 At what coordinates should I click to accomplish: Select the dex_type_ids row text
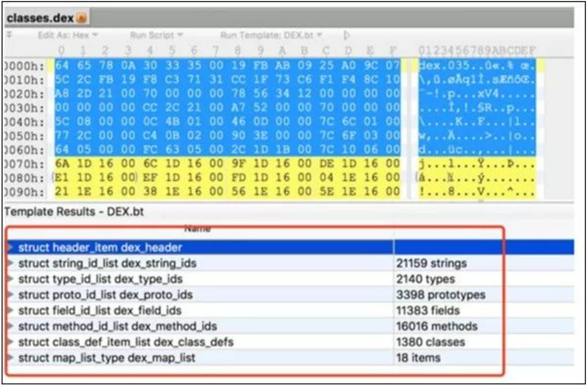(x=100, y=279)
